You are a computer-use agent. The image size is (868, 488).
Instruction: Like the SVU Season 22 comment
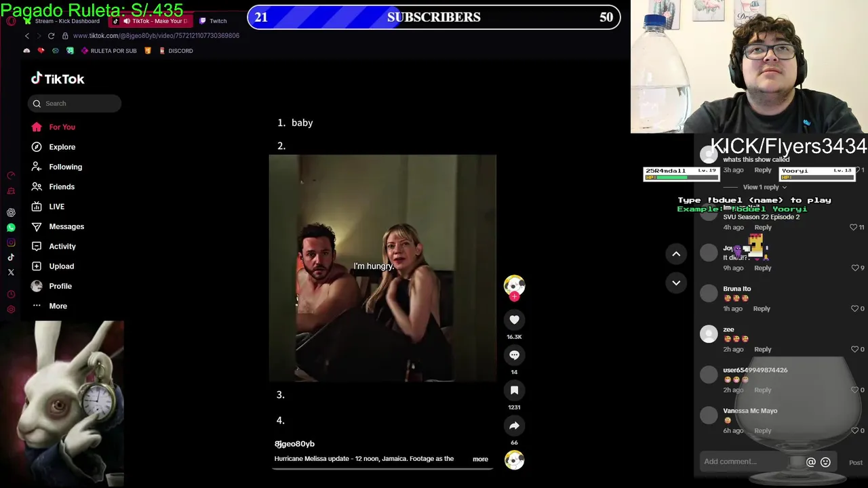click(x=854, y=227)
